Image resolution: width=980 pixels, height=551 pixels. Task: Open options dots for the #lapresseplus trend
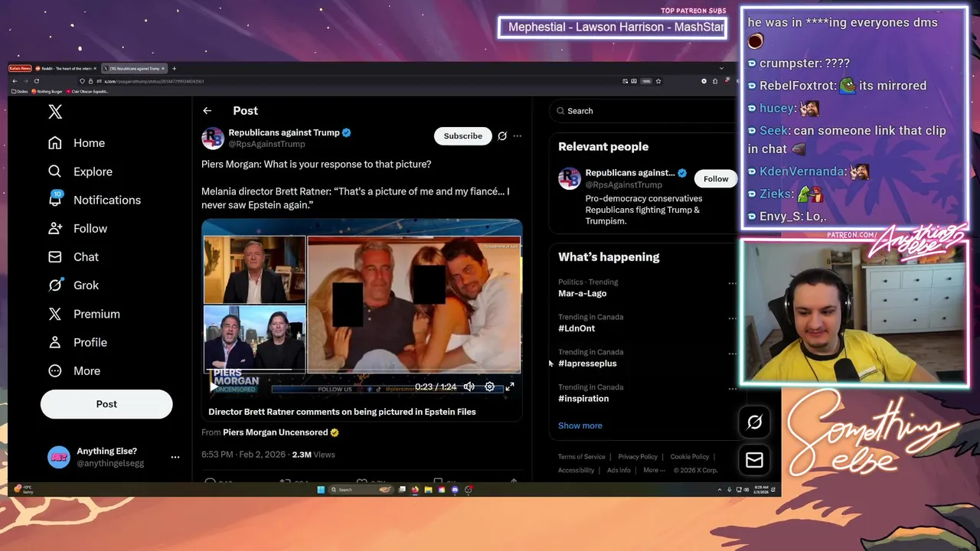click(732, 354)
